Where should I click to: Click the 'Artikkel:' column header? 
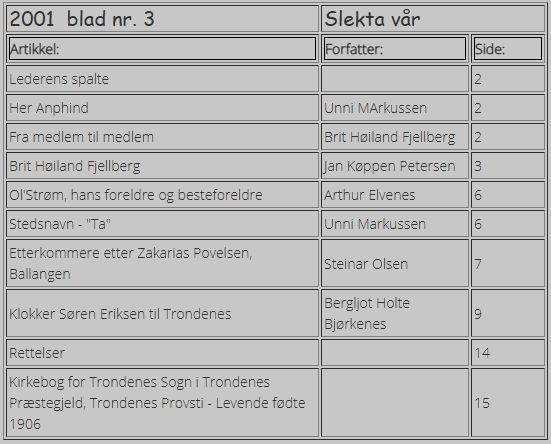point(162,48)
